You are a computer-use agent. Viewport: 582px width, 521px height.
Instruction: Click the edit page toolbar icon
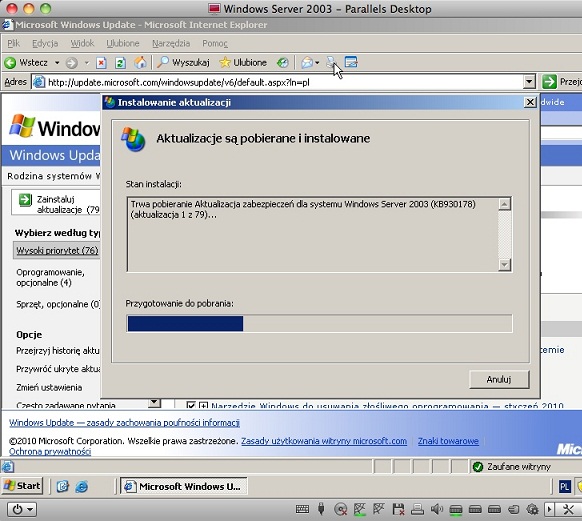(351, 62)
